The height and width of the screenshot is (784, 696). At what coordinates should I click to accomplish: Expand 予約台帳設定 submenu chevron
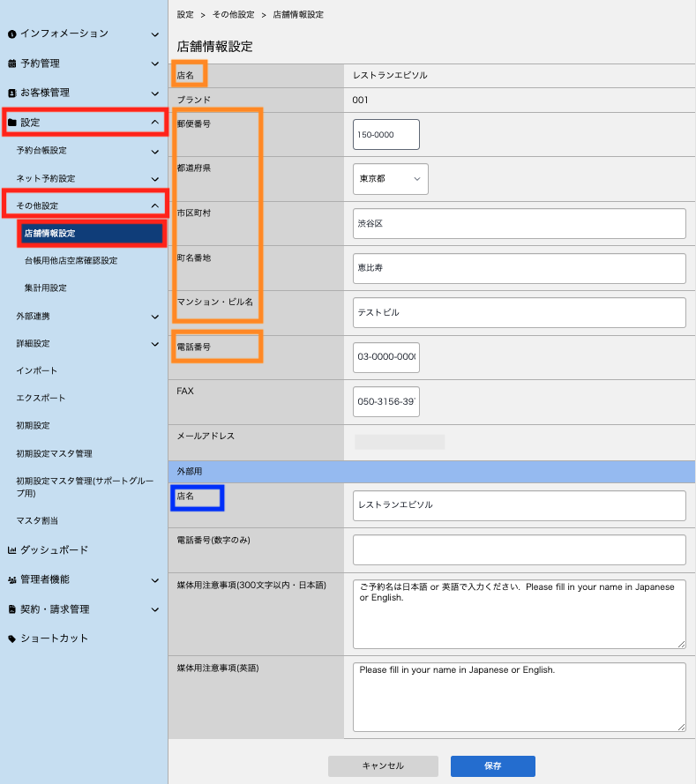155,152
